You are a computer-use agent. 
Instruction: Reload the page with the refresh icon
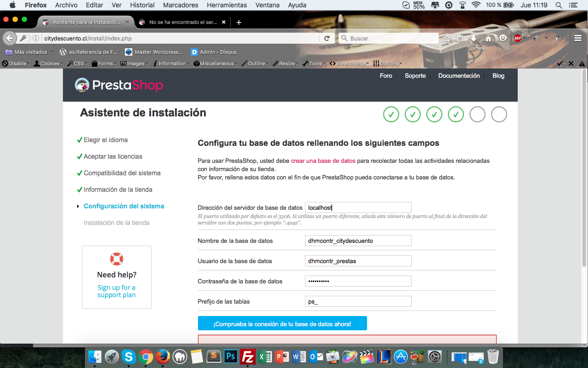327,38
